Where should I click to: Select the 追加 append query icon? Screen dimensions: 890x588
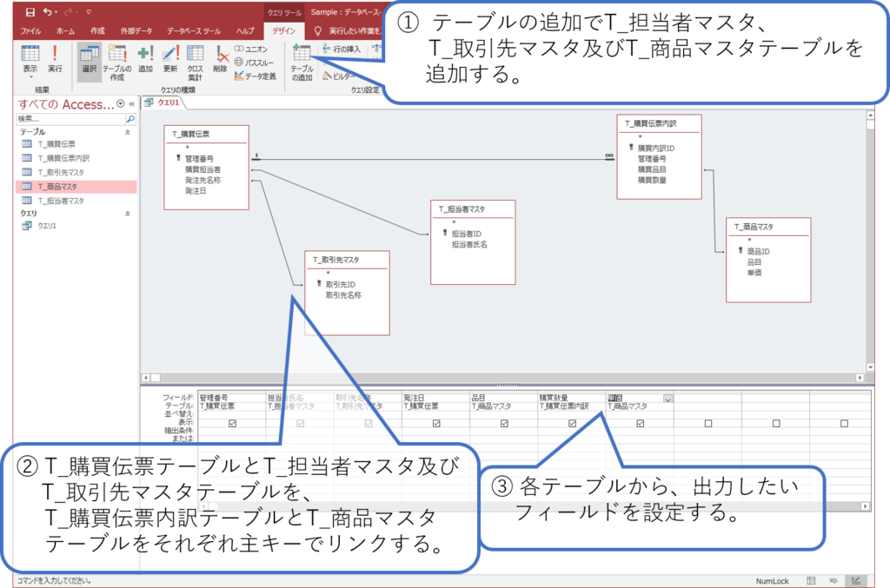tap(145, 59)
